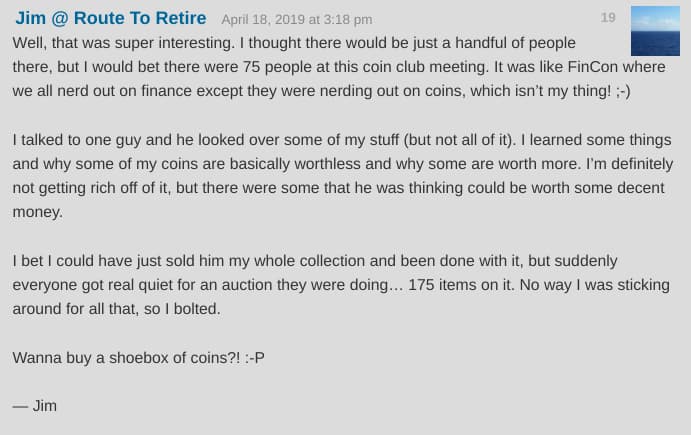Click the text '175 items on it'
The width and height of the screenshot is (691, 435).
coord(461,285)
